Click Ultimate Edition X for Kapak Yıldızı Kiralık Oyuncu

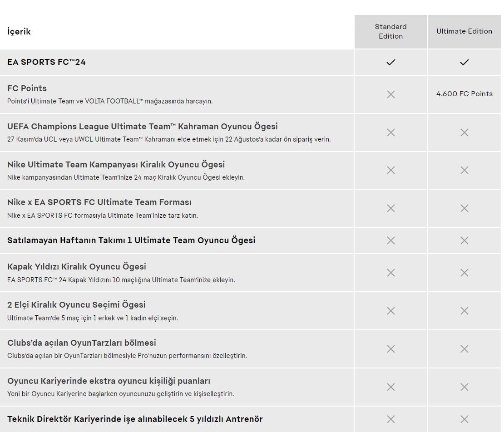464,273
